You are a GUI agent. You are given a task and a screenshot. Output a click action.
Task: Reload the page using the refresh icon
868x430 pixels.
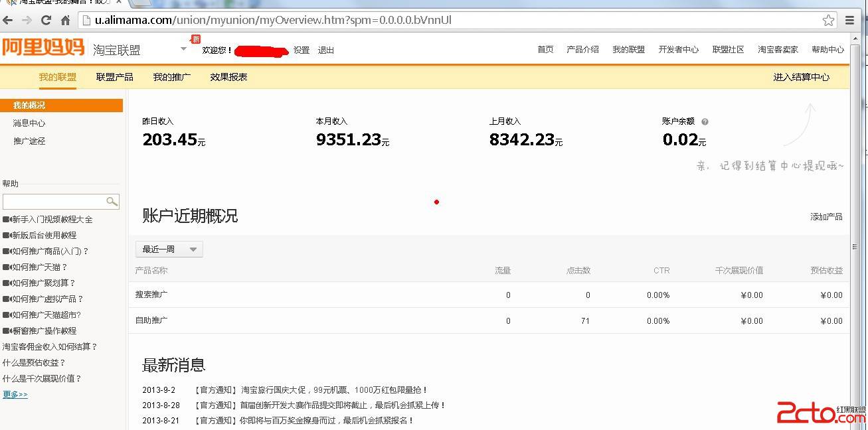click(x=46, y=21)
